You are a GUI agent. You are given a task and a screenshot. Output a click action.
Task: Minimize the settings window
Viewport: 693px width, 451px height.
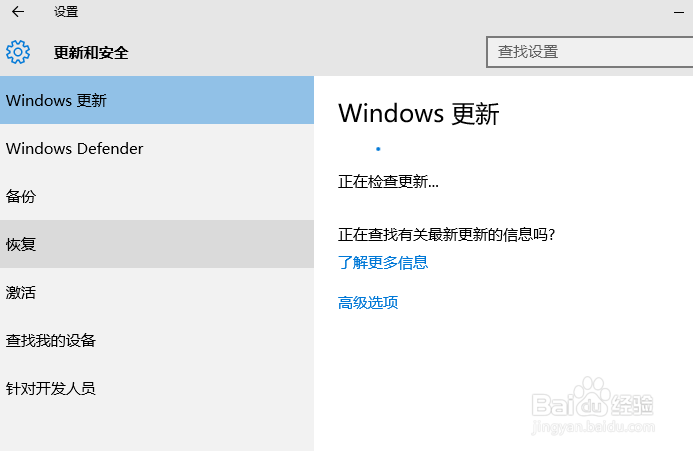pos(679,12)
